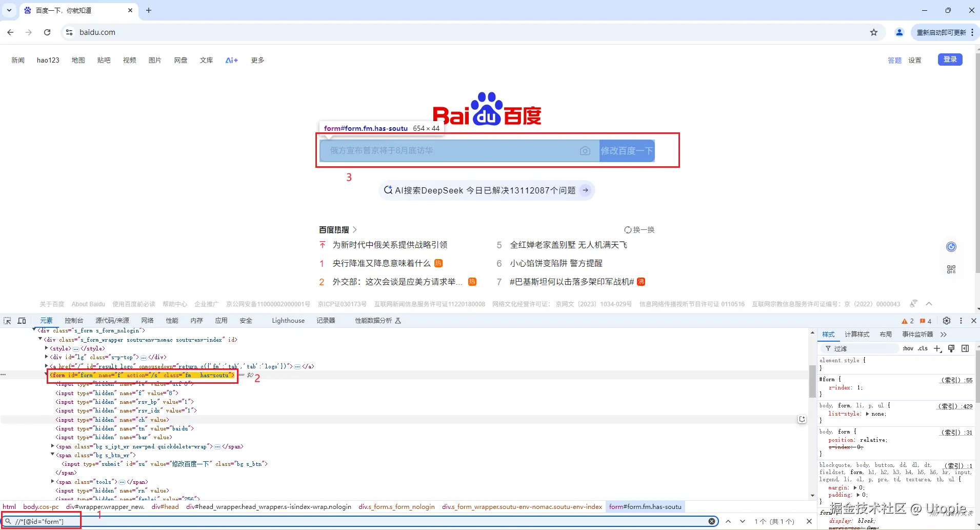Click the XPath search field in Elements
This screenshot has width=980, height=530.
359,521
